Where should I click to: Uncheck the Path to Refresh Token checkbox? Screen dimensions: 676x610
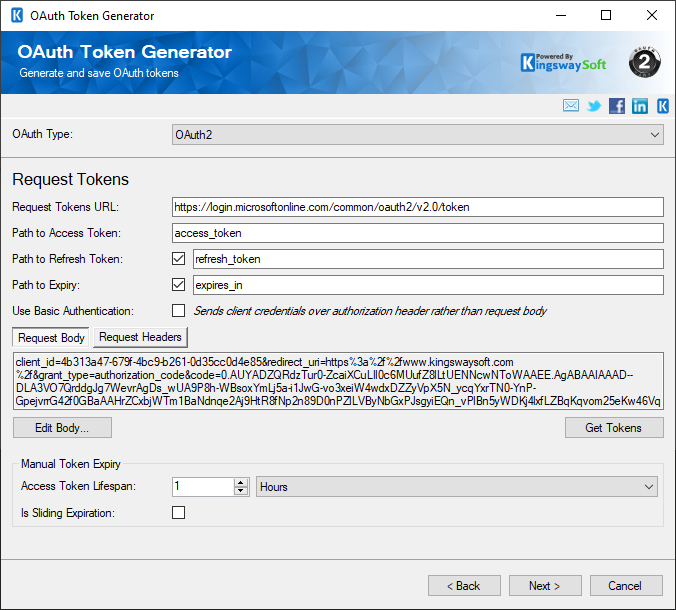point(179,259)
